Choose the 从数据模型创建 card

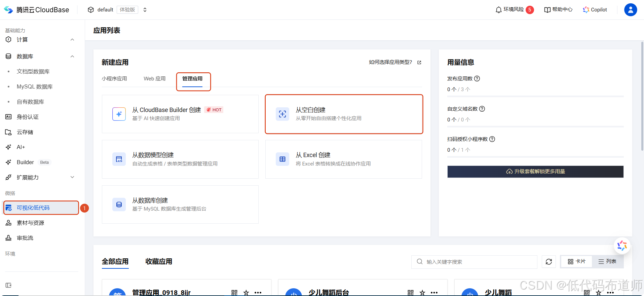[x=180, y=159]
